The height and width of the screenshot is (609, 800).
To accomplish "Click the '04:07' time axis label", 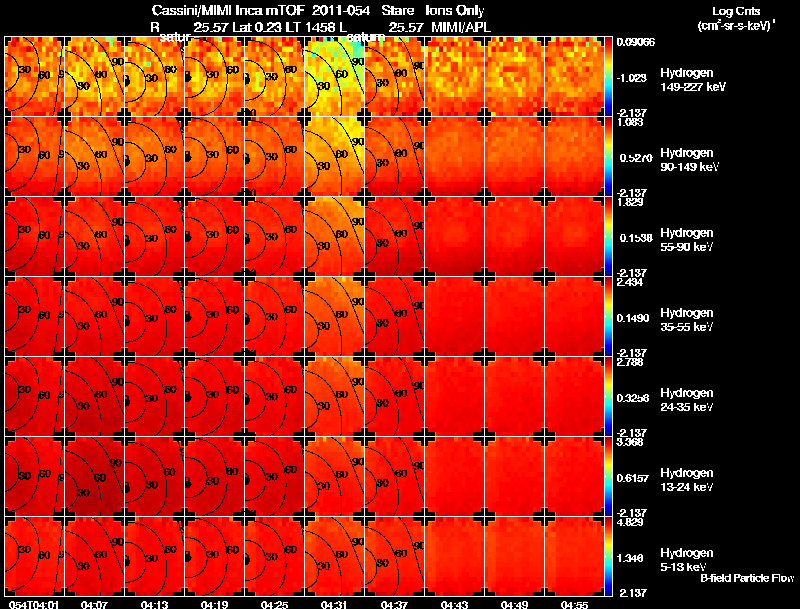I will [x=94, y=605].
